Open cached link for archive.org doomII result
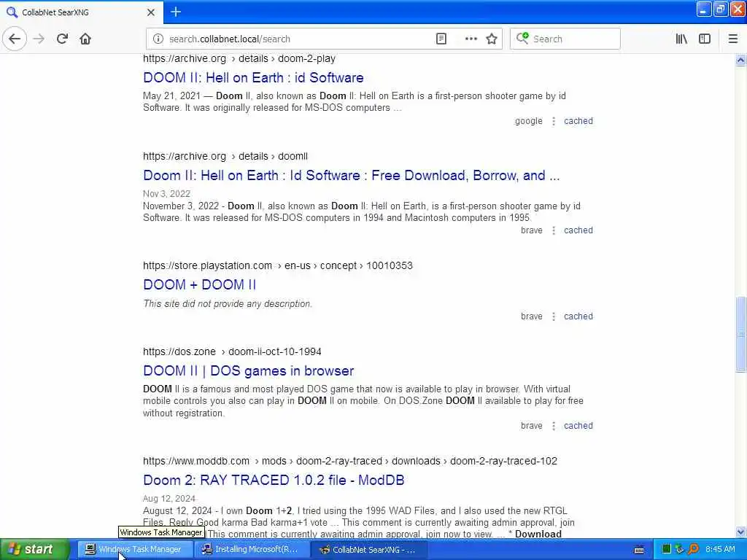The width and height of the screenshot is (747, 560). pos(578,230)
